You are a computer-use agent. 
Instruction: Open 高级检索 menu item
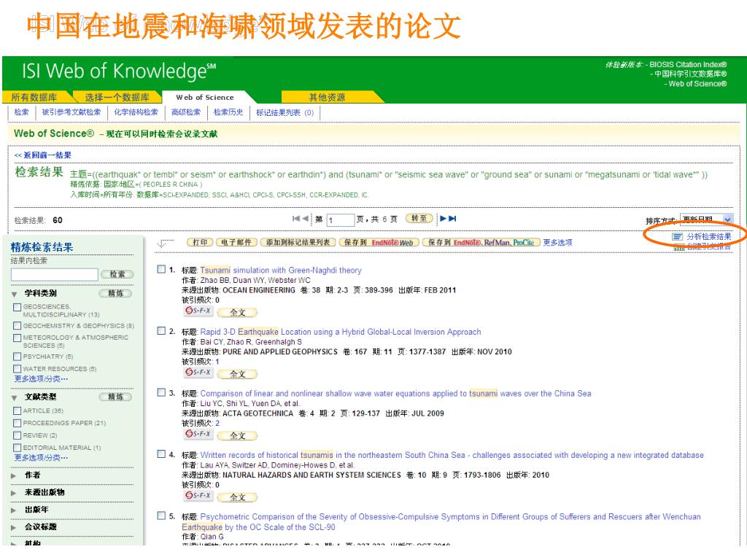(x=186, y=112)
